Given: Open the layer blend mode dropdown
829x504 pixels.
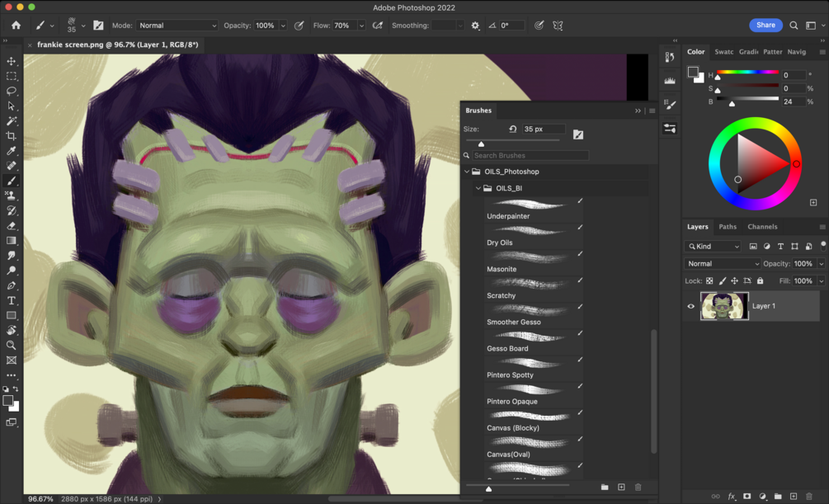Looking at the screenshot, I should coord(723,263).
